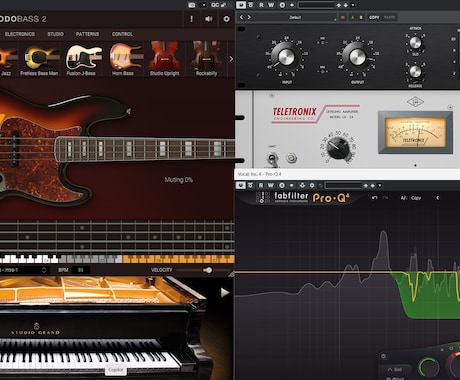Viewport: 460px width, 380px height.
Task: Click the OUTPUT knob on compressor
Action: click(x=357, y=57)
